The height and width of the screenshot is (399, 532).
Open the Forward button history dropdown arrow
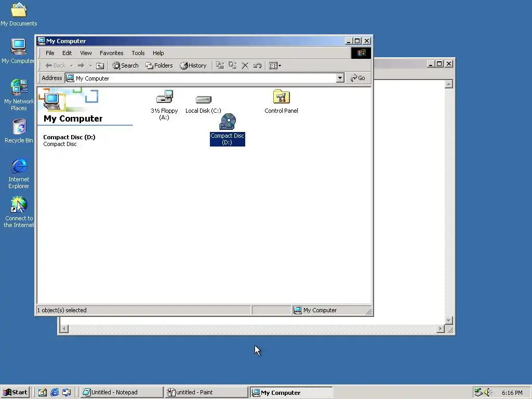[x=90, y=65]
